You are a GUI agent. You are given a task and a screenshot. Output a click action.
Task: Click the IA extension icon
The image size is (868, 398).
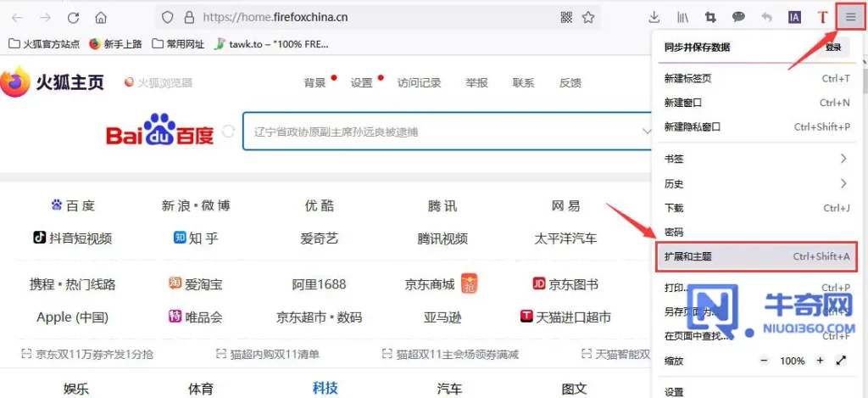tap(794, 17)
